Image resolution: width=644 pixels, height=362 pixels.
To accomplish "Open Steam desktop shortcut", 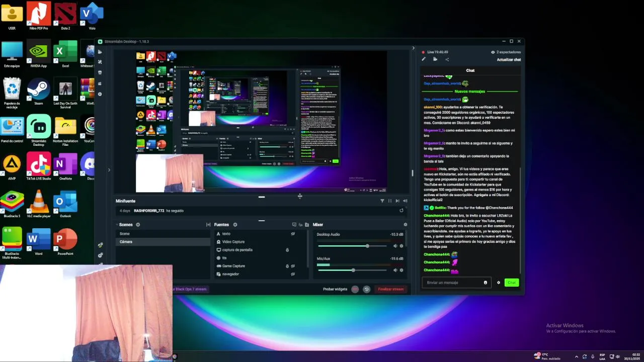I will point(39,90).
